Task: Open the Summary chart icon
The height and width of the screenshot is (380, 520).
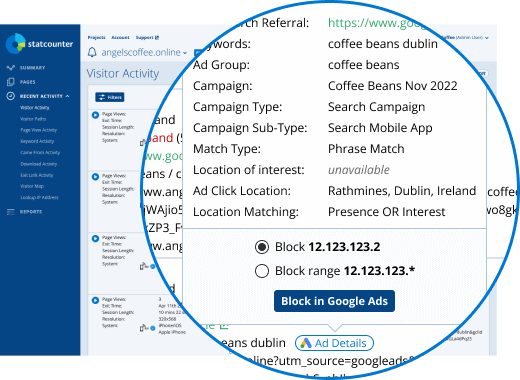Action: (11, 68)
